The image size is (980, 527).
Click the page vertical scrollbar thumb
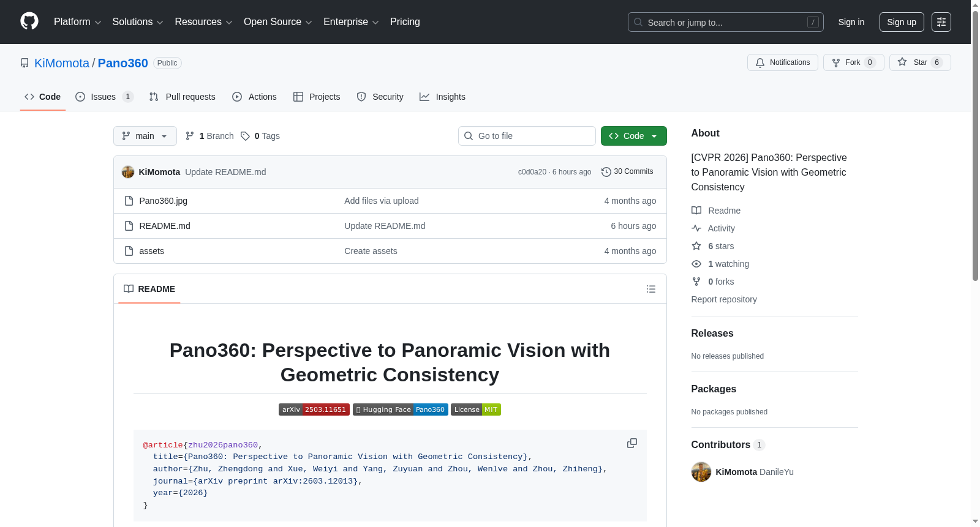coord(975,146)
